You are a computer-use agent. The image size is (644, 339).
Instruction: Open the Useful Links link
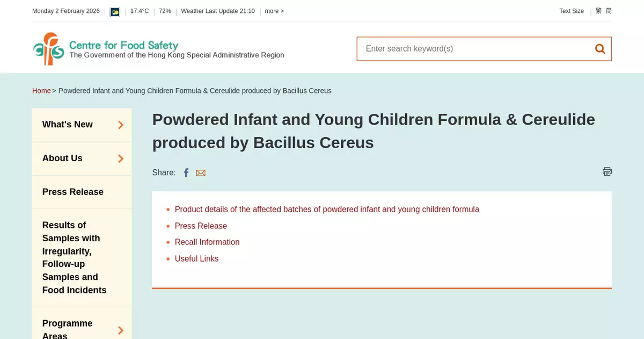point(196,259)
